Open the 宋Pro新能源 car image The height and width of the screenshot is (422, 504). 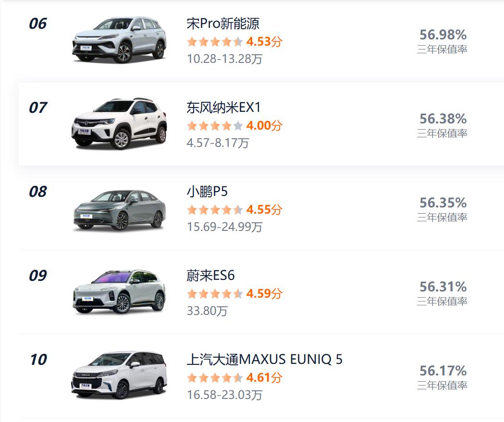(119, 40)
